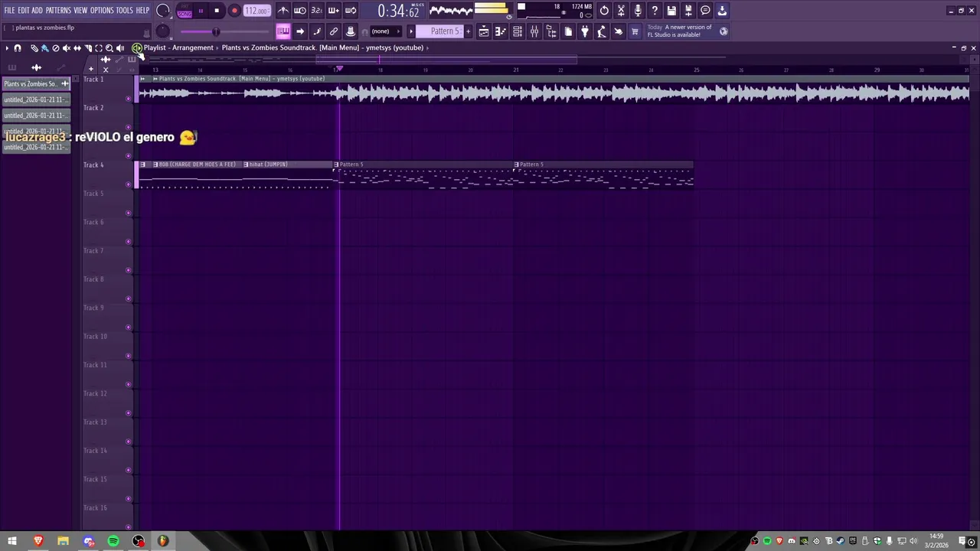Open the PATTERNS menu
This screenshot has height=551, width=980.
58,11
